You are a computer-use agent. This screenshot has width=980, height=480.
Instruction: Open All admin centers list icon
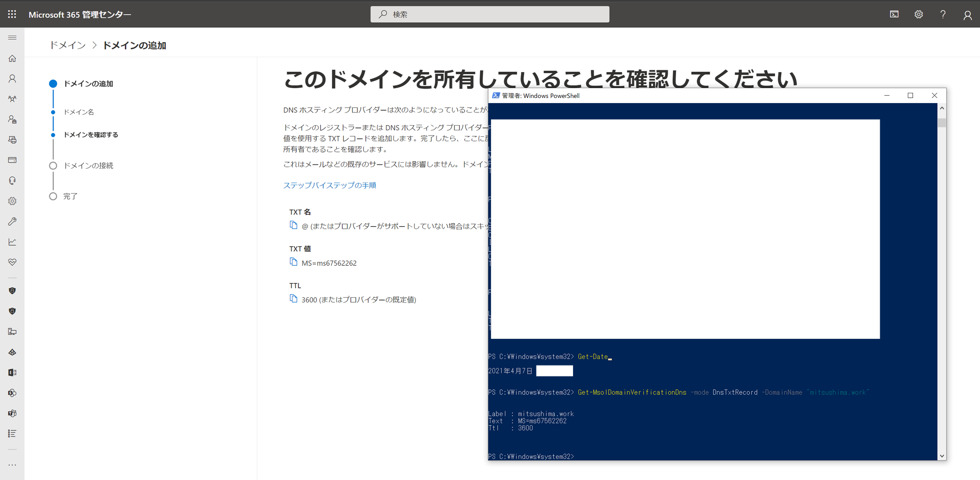(12, 434)
